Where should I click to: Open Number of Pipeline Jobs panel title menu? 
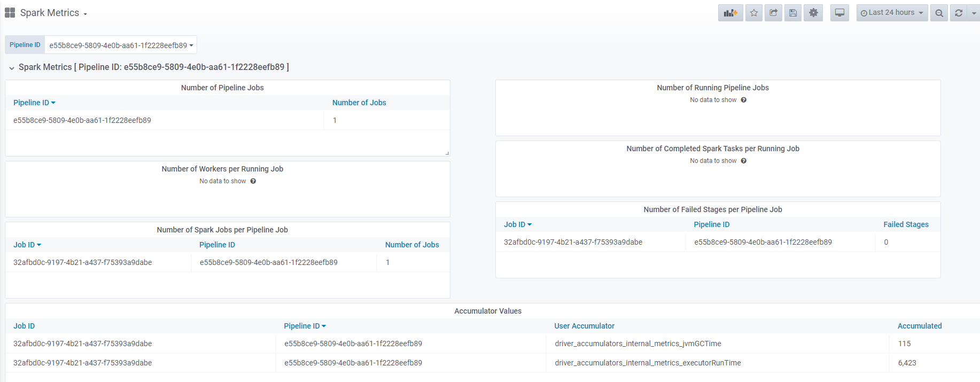(222, 88)
